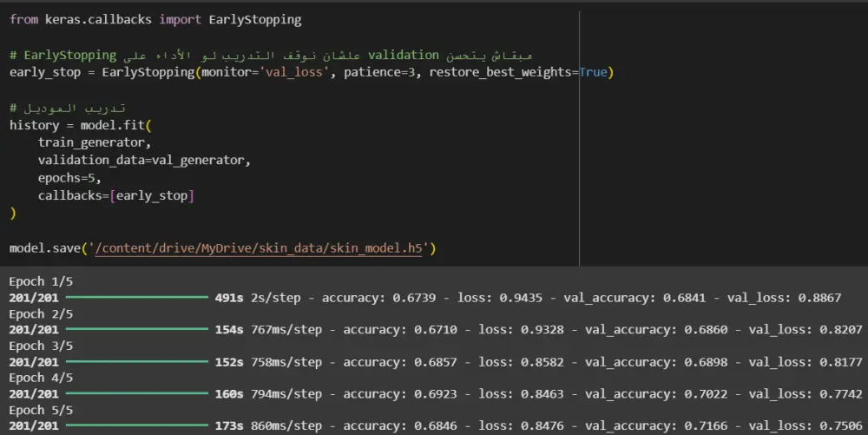Click the callbacks=[early_stop] line
868x435 pixels.
click(x=115, y=195)
